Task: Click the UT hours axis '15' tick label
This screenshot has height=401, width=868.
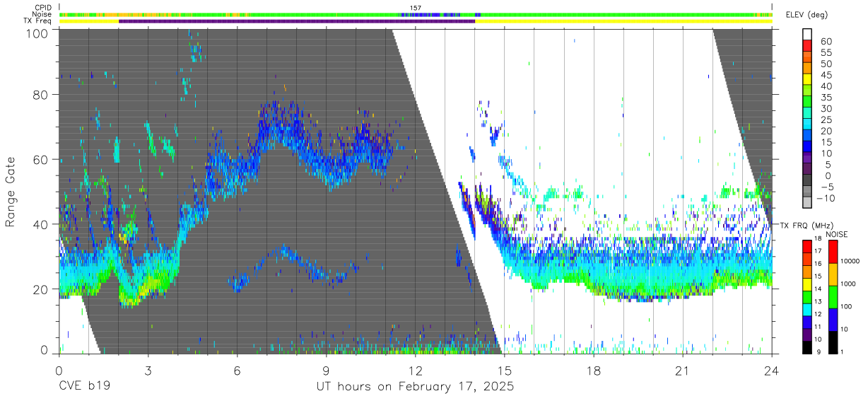Action: click(x=504, y=371)
